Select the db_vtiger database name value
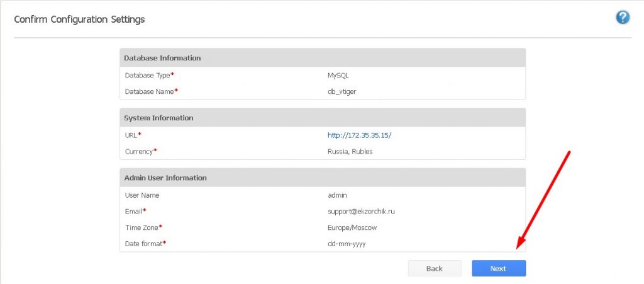The height and width of the screenshot is (284, 644). coord(342,91)
